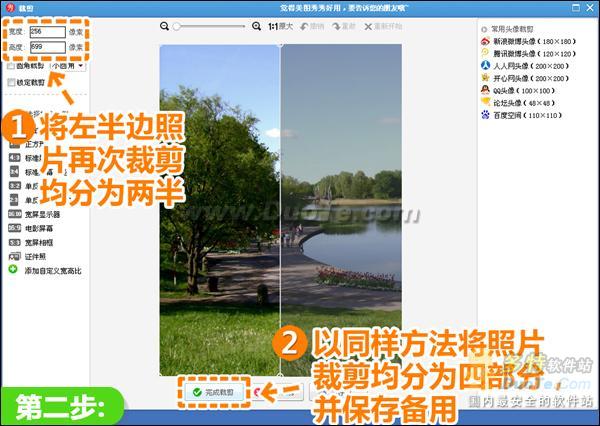Click the top edge crop handle

[280, 45]
